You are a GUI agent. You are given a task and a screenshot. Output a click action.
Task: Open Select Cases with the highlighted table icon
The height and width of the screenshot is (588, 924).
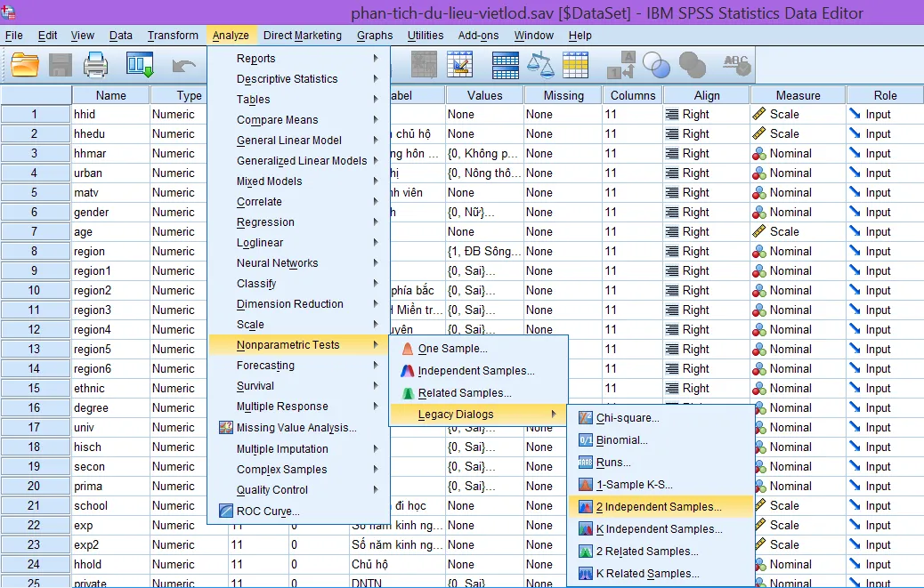tap(575, 64)
